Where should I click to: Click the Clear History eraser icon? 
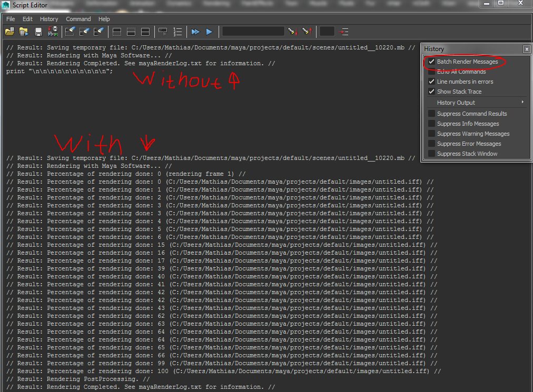point(70,32)
